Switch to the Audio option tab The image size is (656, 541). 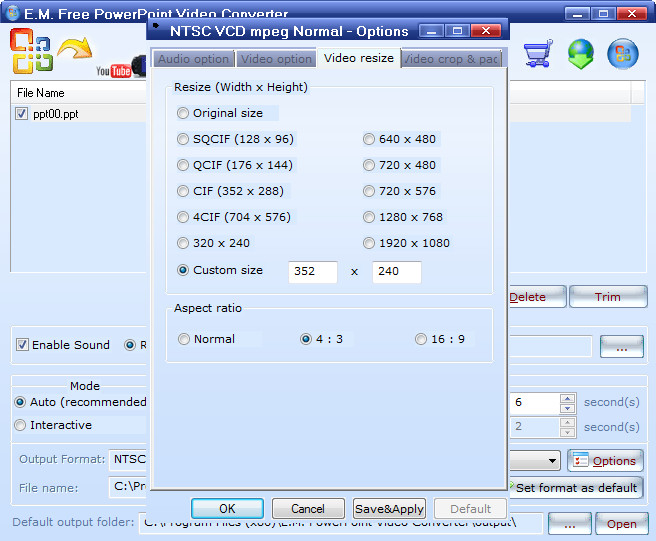[x=193, y=59]
